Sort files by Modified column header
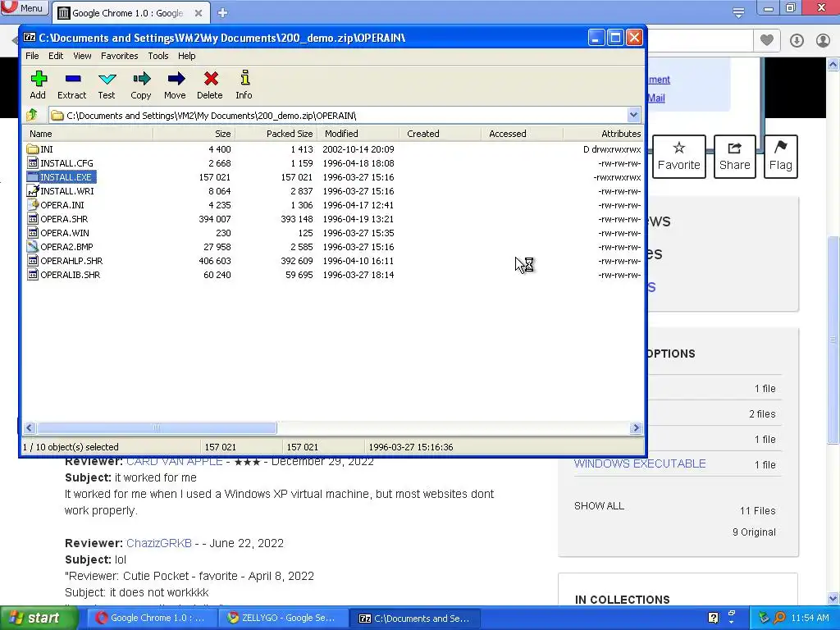The width and height of the screenshot is (840, 630). 358,134
